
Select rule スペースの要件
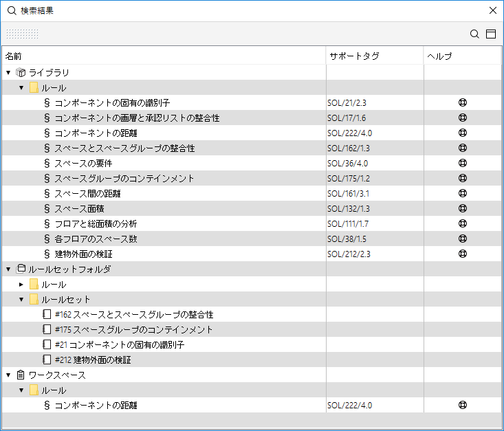click(x=83, y=164)
